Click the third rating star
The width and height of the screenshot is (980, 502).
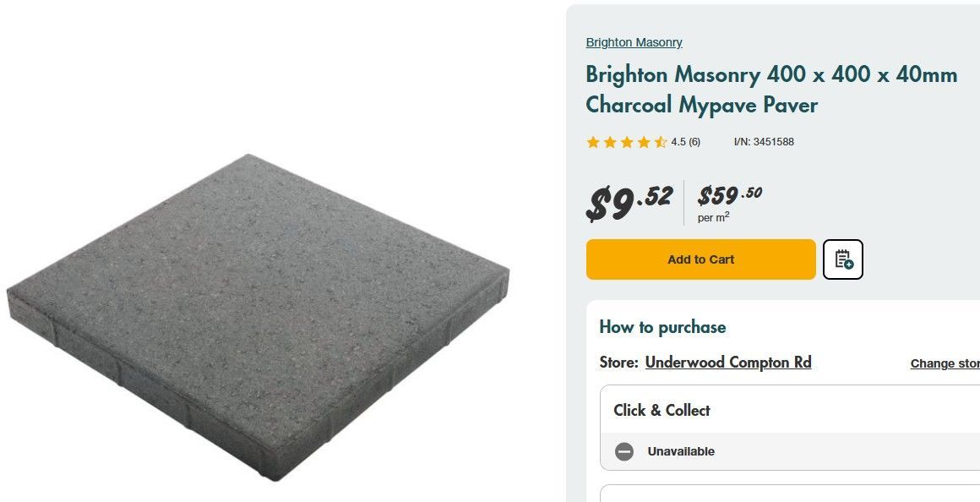point(627,142)
